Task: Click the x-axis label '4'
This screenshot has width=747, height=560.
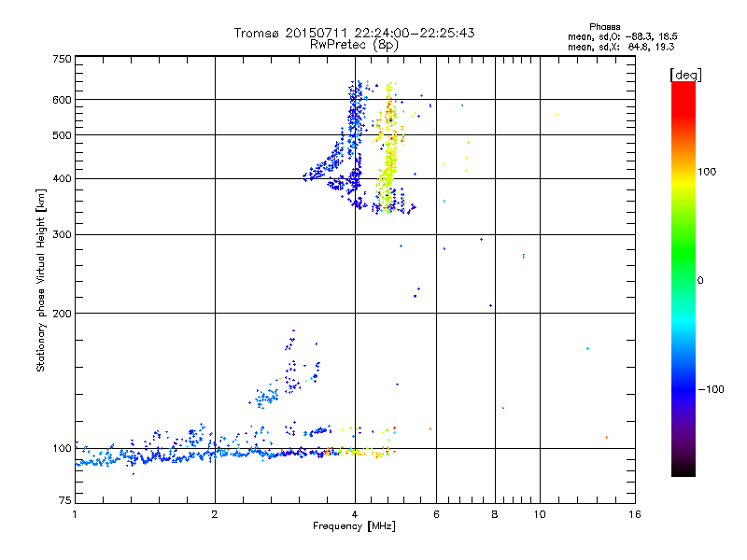Action: click(355, 514)
